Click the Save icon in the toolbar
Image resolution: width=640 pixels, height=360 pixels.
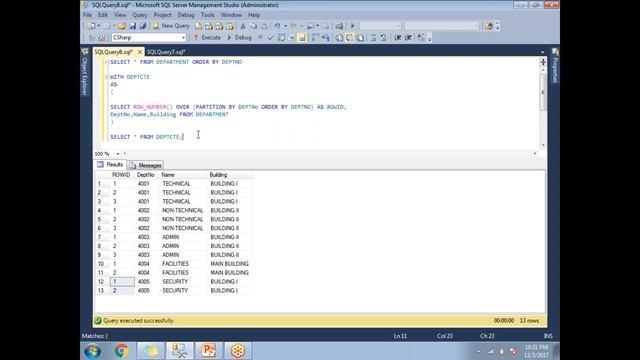(132, 26)
